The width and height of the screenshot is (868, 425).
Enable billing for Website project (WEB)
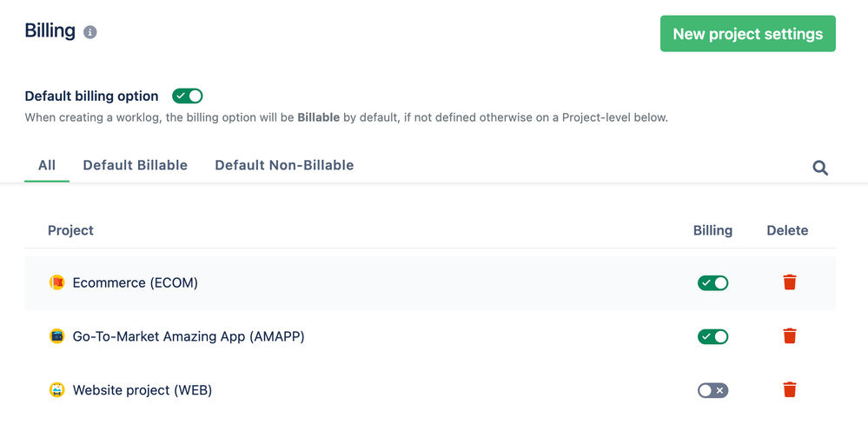tap(712, 390)
